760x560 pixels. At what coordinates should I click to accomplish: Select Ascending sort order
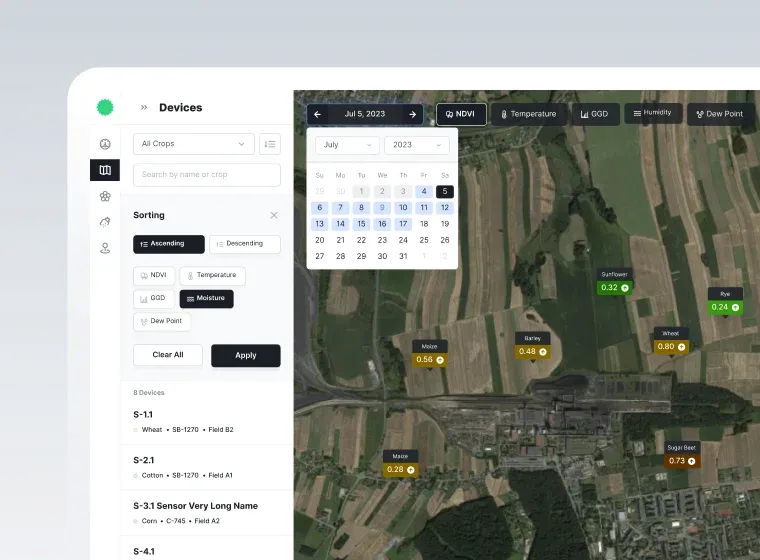click(169, 244)
